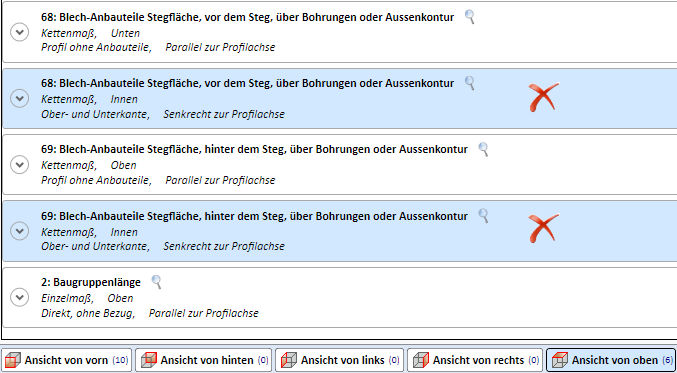Click 'Parallel zur Profilachse' in Baugruppenlänge entry

[x=204, y=313]
